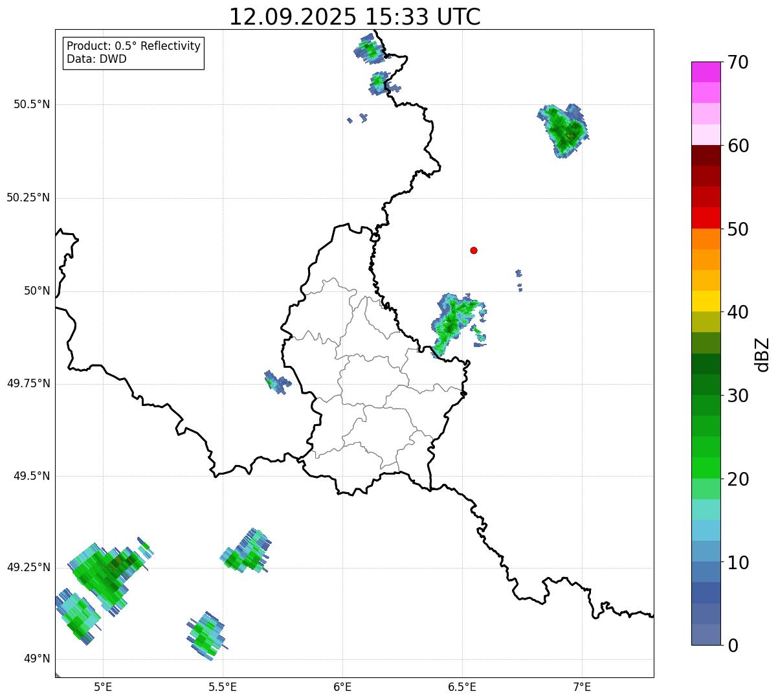
Task: Click the 50.5°N latitude label
Action: [x=32, y=104]
